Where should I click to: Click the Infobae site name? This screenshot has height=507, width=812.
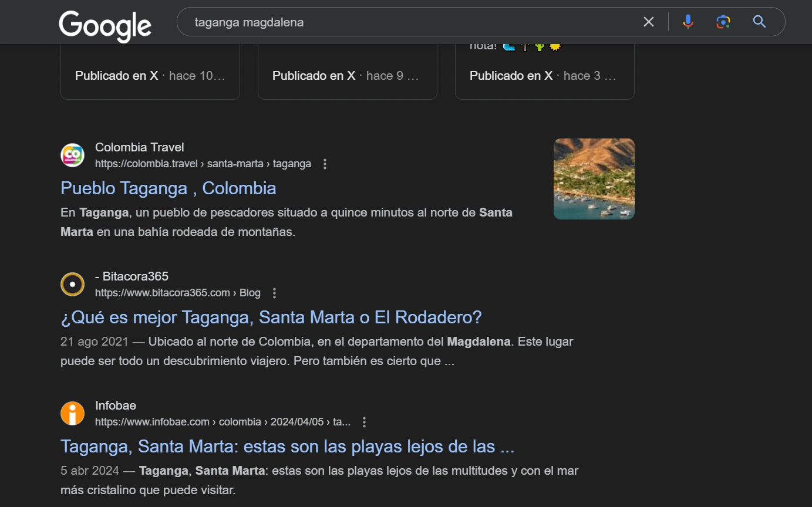click(116, 405)
